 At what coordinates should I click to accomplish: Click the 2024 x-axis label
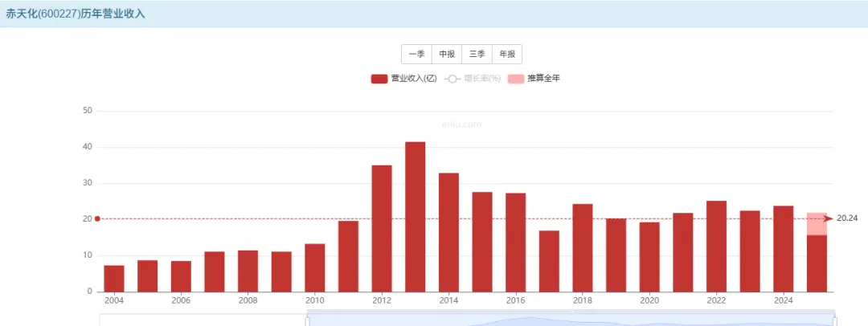[x=784, y=300]
